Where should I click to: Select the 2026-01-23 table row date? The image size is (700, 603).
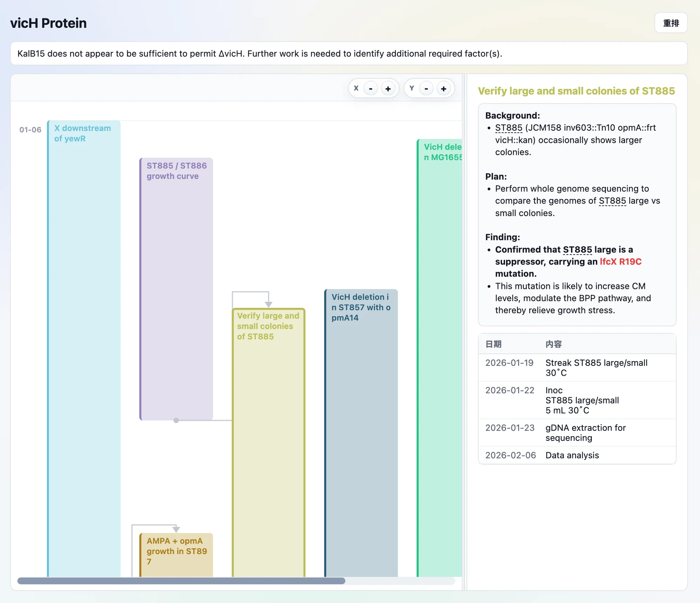coord(510,428)
